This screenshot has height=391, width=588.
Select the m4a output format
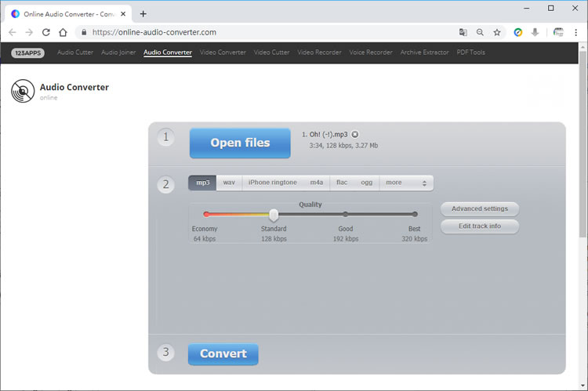317,183
